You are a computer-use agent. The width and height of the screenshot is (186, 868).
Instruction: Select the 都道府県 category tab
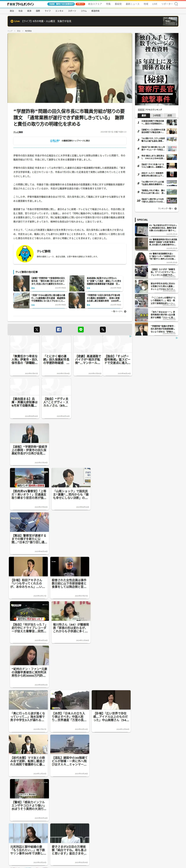[95, 11]
